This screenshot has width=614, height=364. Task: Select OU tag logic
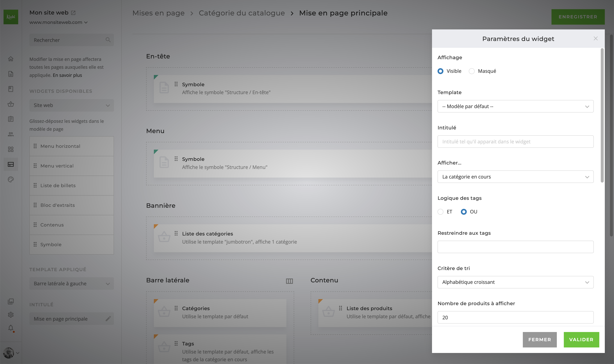(463, 212)
